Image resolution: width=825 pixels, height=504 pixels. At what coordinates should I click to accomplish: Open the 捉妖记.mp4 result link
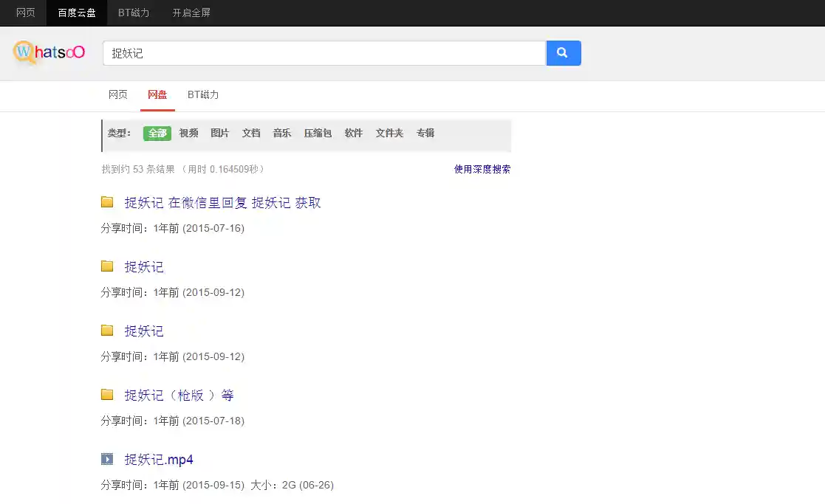(x=159, y=460)
